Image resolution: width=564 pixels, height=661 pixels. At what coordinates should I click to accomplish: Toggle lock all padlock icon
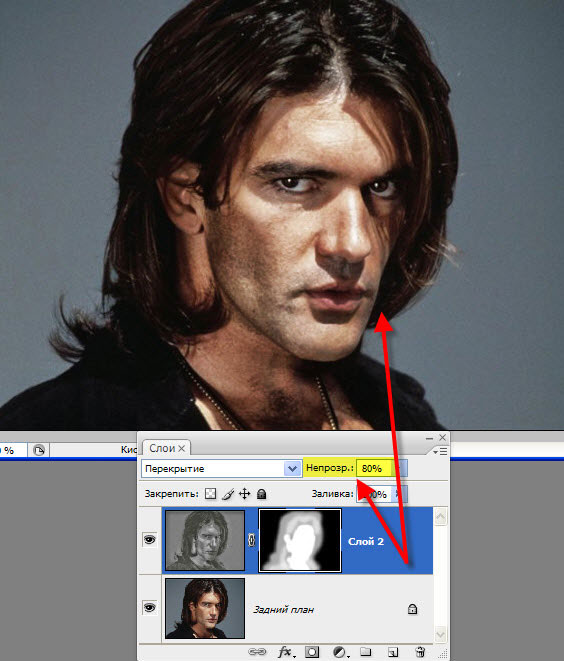[x=262, y=494]
